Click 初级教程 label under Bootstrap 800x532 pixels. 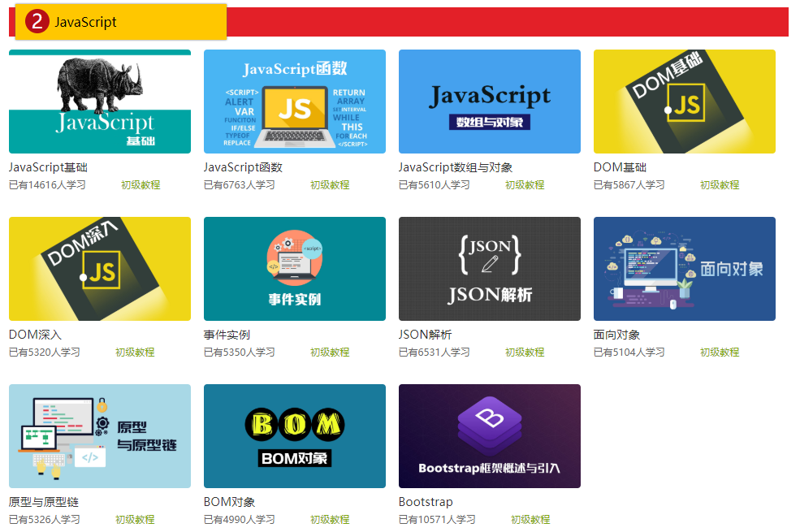pyautogui.click(x=530, y=519)
